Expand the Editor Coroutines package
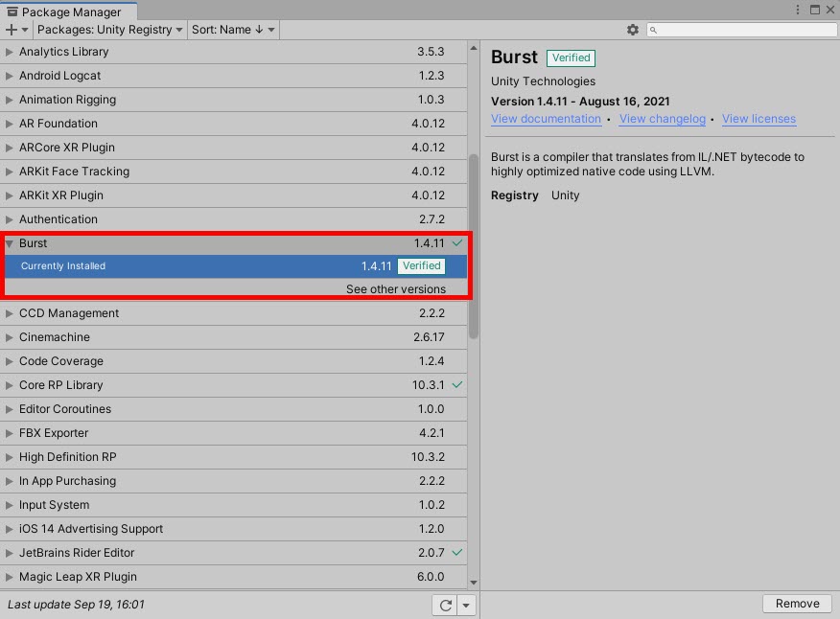Viewport: 840px width, 619px height. pos(9,409)
